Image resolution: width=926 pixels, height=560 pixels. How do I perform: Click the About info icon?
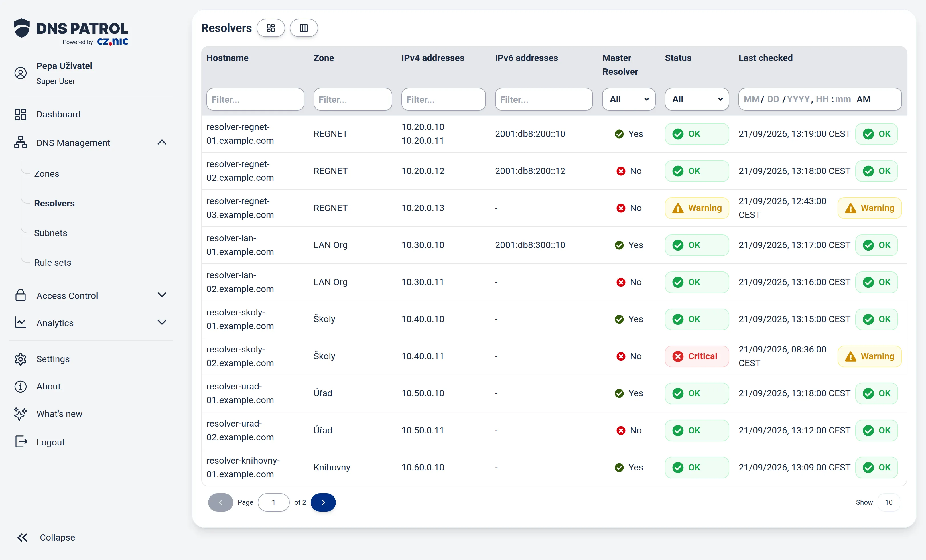(20, 386)
